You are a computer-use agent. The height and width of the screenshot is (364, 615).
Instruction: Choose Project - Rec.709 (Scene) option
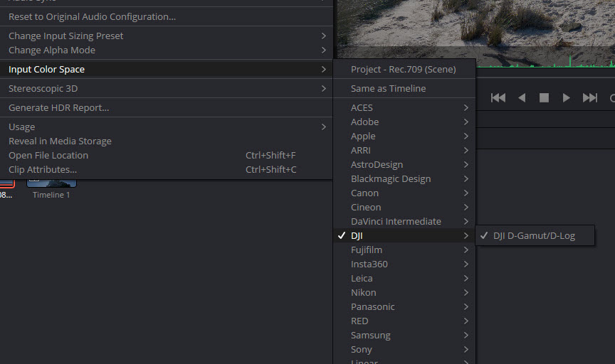point(404,70)
